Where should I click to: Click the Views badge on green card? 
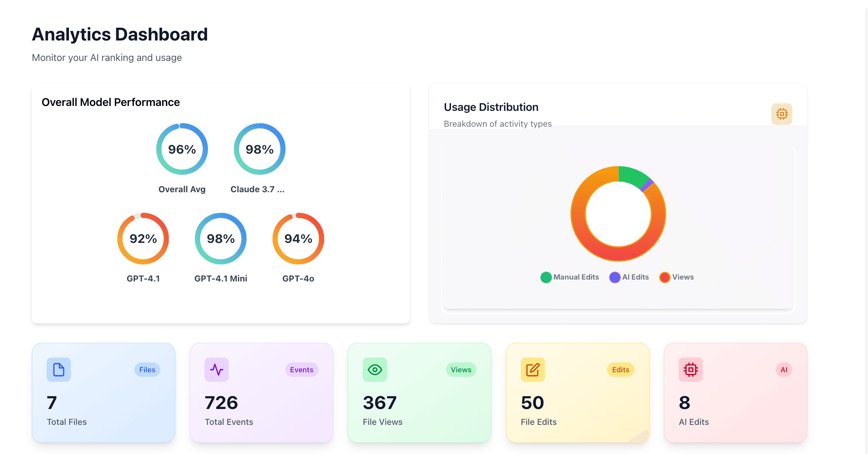tap(461, 370)
